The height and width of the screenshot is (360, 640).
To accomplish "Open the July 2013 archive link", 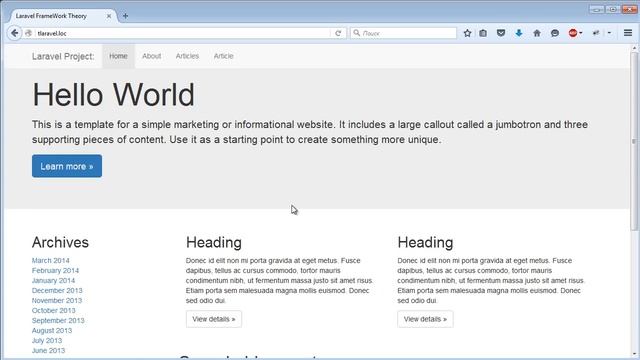I will click(x=47, y=340).
